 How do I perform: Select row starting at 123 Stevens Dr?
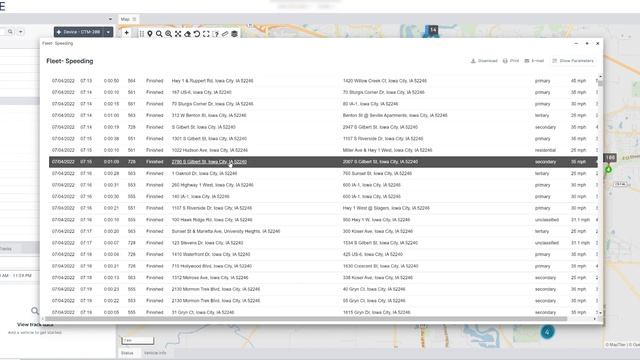click(323, 243)
